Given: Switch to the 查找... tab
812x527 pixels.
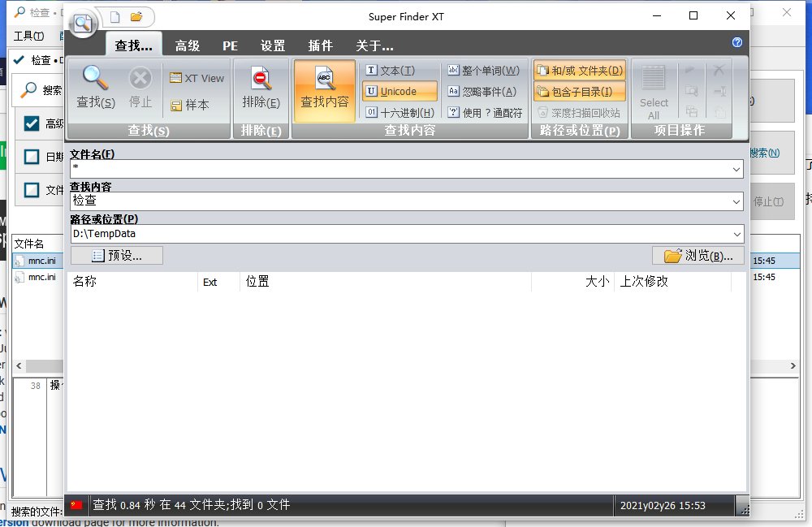Looking at the screenshot, I should 134,45.
